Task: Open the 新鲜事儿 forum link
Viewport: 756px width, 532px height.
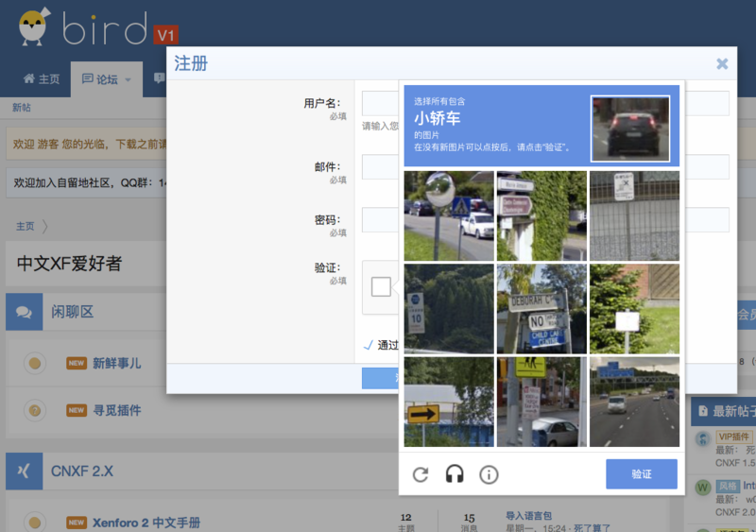Action: [116, 363]
